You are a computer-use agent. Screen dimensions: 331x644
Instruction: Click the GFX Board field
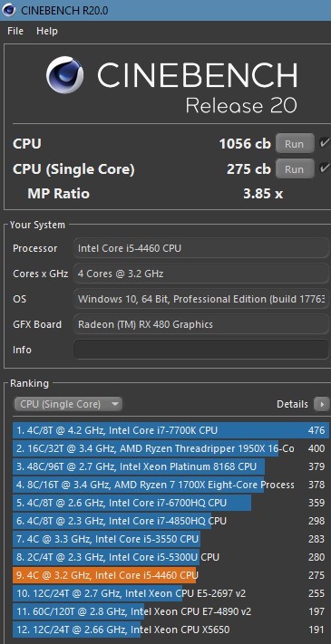coord(201,324)
